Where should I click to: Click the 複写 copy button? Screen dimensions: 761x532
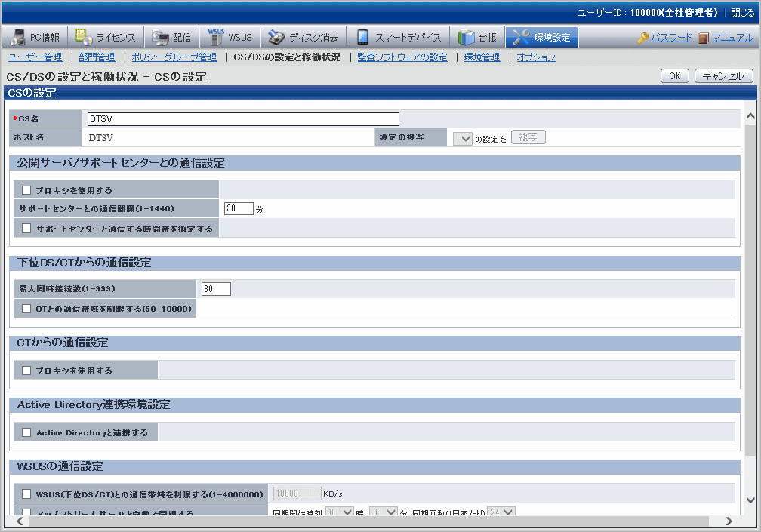(528, 137)
